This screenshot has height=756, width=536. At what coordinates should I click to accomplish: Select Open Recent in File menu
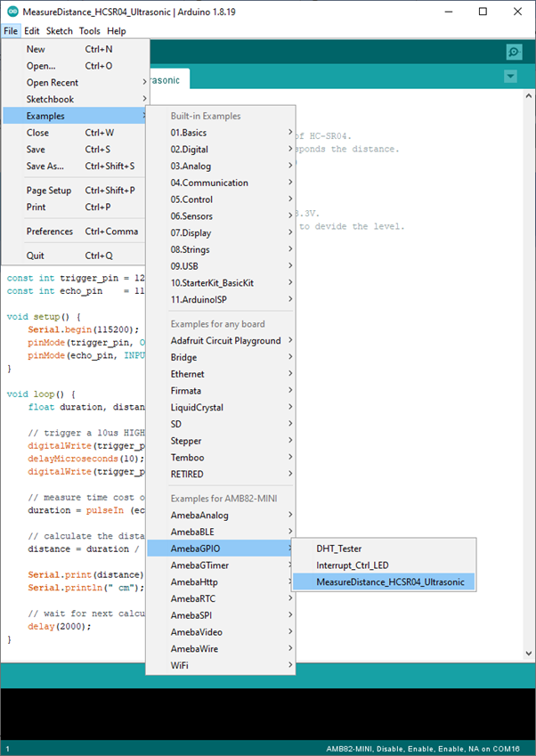(53, 83)
